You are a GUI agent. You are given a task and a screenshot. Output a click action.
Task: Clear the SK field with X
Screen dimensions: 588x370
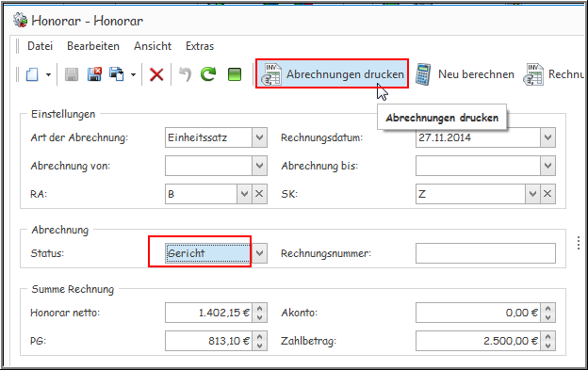click(547, 194)
